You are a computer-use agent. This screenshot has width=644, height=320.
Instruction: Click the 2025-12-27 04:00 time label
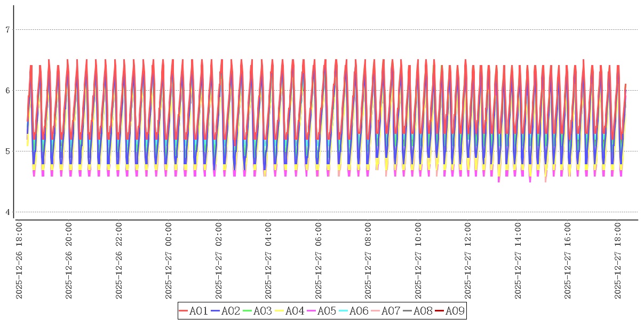pyautogui.click(x=269, y=261)
